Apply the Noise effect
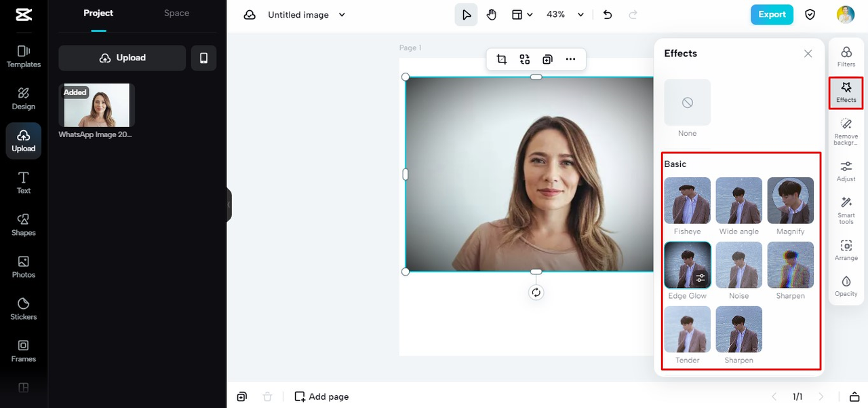 pos(739,265)
